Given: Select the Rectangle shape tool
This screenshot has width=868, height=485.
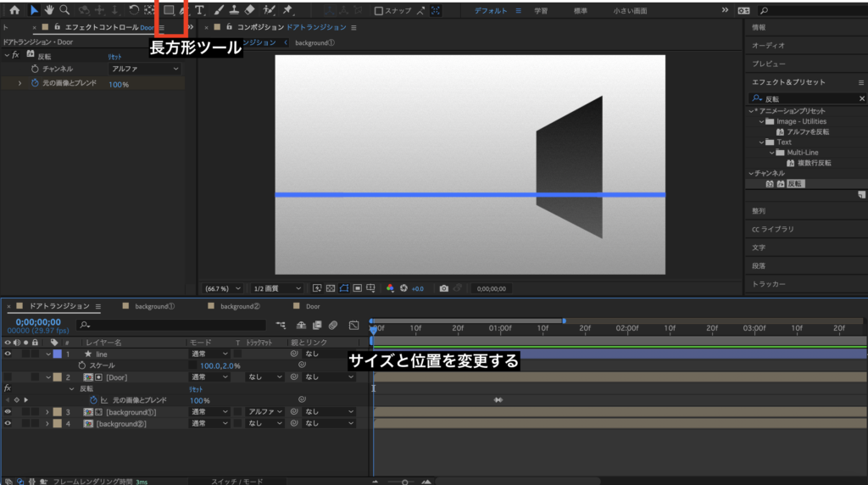Looking at the screenshot, I should tap(169, 10).
